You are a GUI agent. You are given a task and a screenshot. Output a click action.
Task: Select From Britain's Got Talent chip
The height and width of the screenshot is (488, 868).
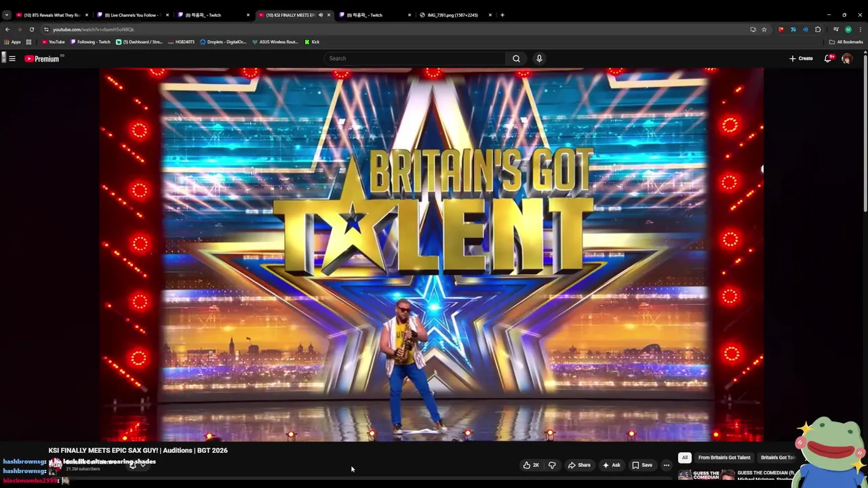(724, 457)
